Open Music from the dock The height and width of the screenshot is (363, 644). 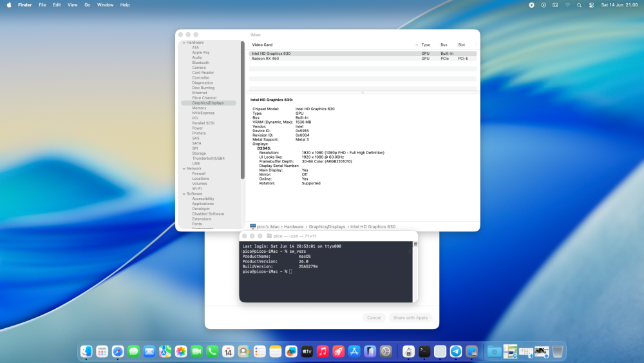click(x=323, y=351)
